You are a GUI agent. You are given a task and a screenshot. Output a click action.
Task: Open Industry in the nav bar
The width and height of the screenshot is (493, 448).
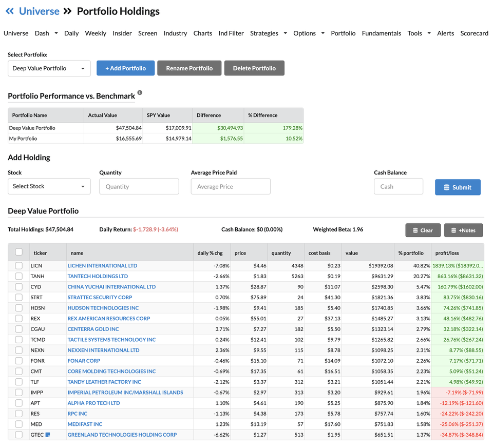(x=175, y=33)
